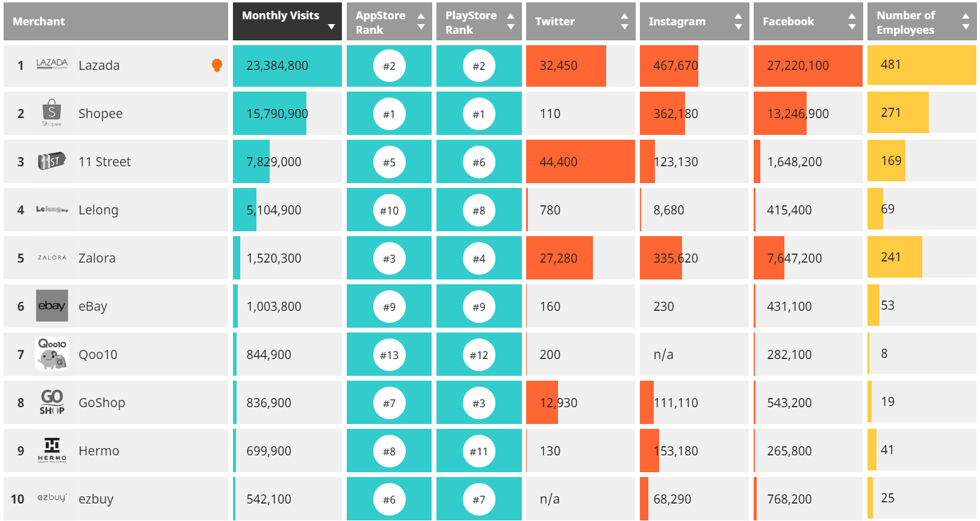Click the orange badge beside Lazada
This screenshot has height=521, width=980.
coord(217,65)
